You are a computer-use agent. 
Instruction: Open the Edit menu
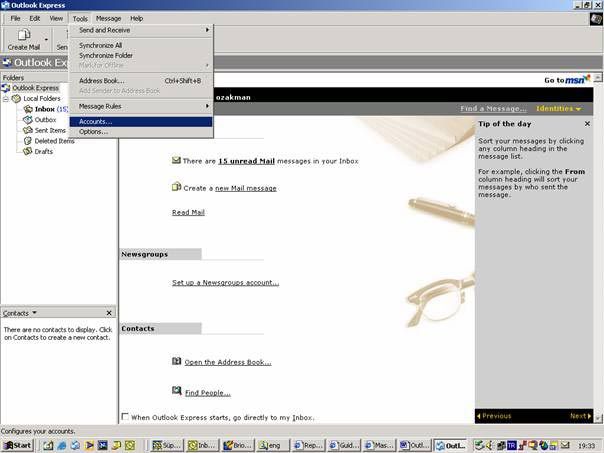pyautogui.click(x=35, y=18)
